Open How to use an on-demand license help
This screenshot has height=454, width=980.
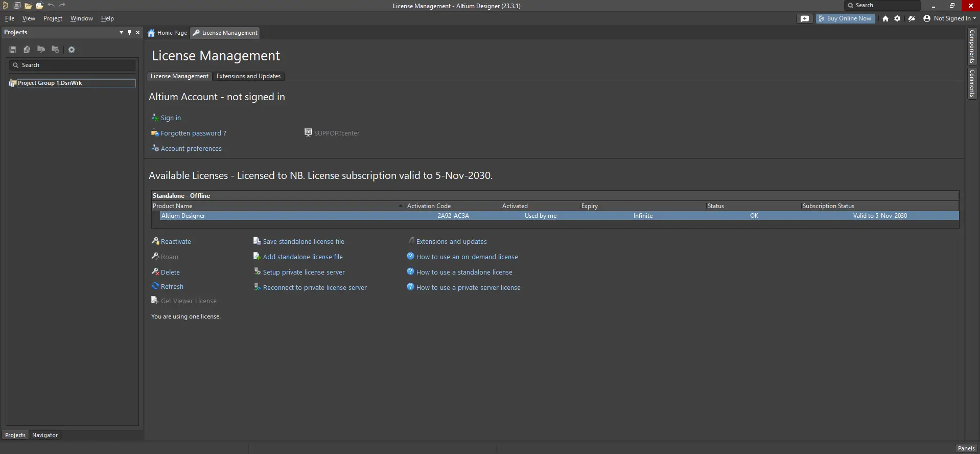[x=467, y=257]
